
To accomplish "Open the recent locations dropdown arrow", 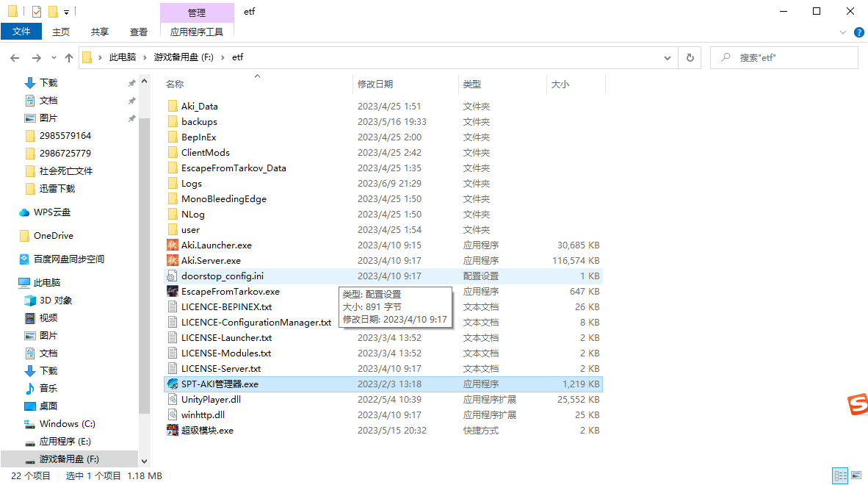I will (54, 57).
